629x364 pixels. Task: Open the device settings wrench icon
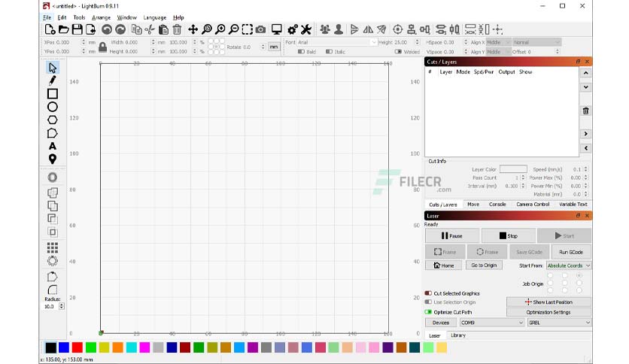coord(306,29)
